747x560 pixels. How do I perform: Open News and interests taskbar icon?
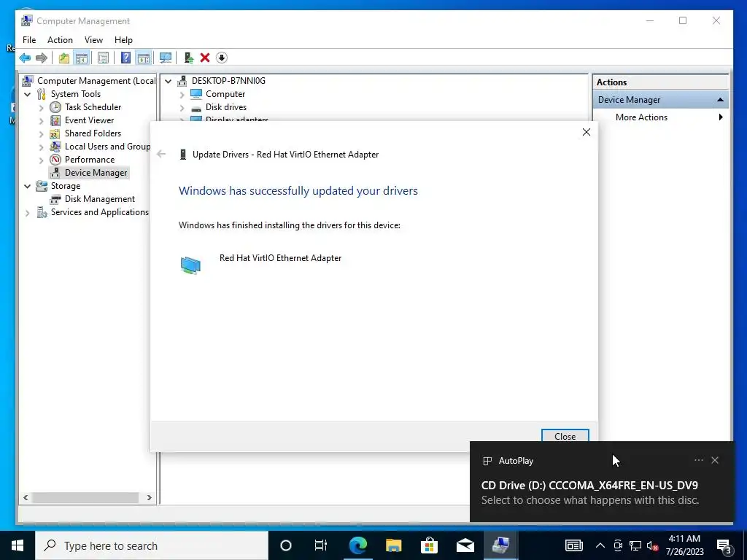[x=573, y=545]
